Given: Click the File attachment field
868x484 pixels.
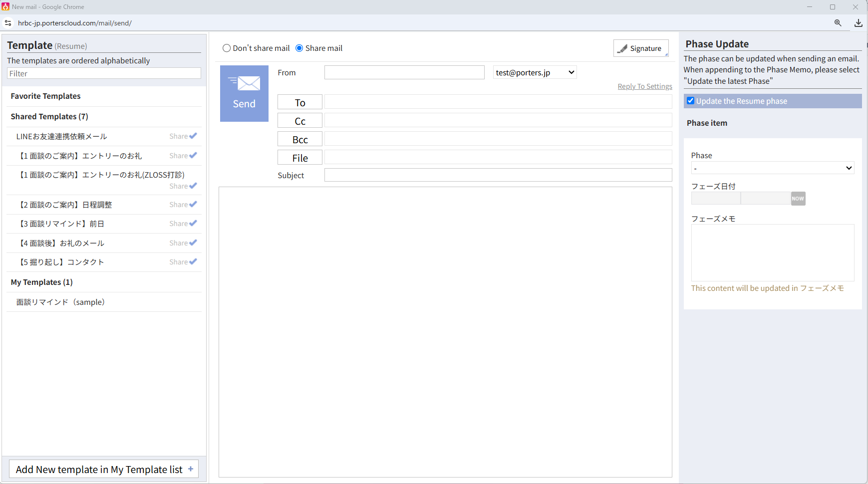Looking at the screenshot, I should click(498, 157).
